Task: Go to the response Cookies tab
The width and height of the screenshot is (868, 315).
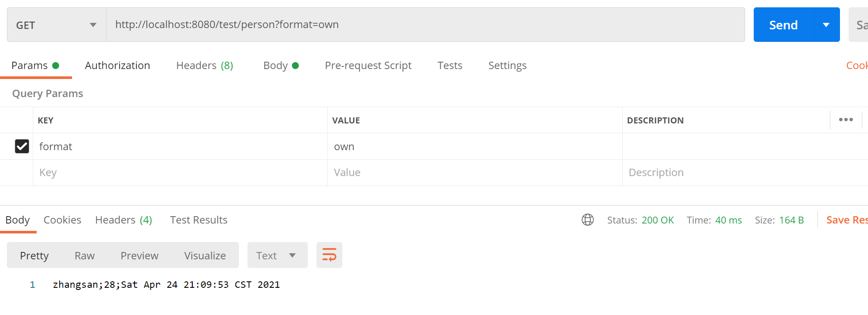Action: (x=62, y=220)
